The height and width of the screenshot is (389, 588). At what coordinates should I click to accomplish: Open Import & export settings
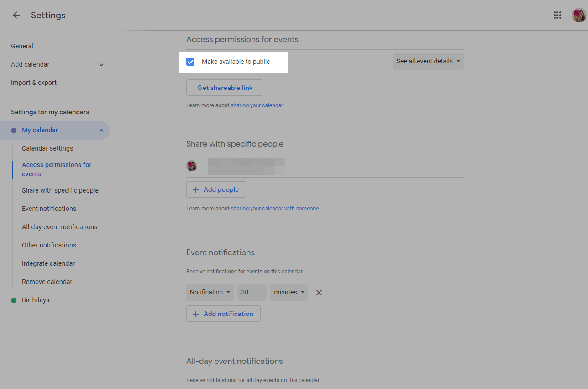click(x=34, y=83)
